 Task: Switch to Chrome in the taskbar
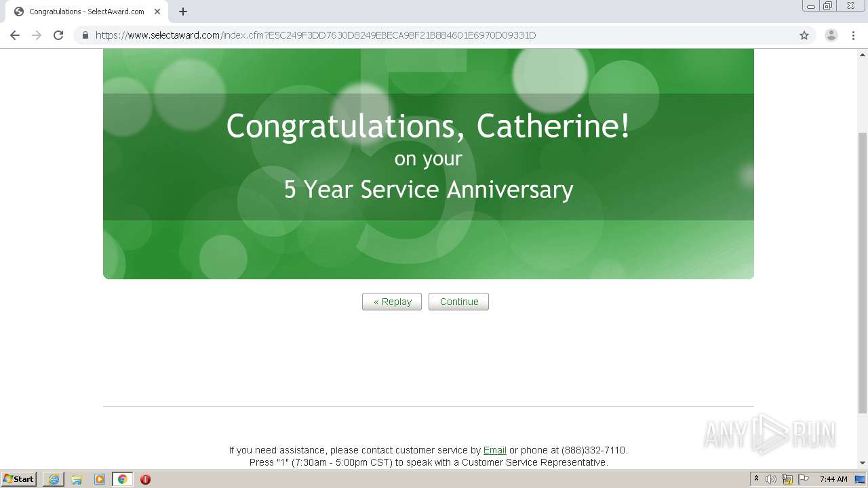click(x=122, y=479)
